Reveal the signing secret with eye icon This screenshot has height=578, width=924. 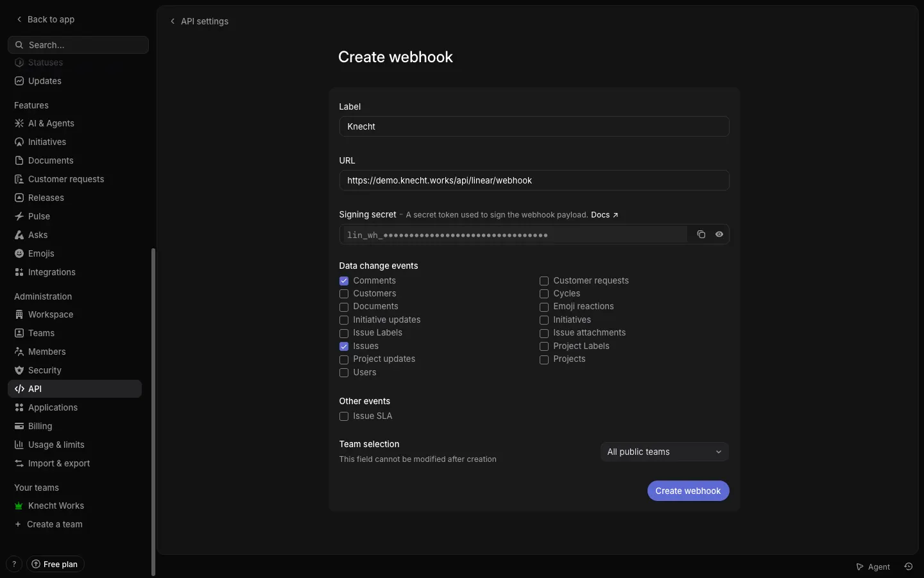[719, 235]
